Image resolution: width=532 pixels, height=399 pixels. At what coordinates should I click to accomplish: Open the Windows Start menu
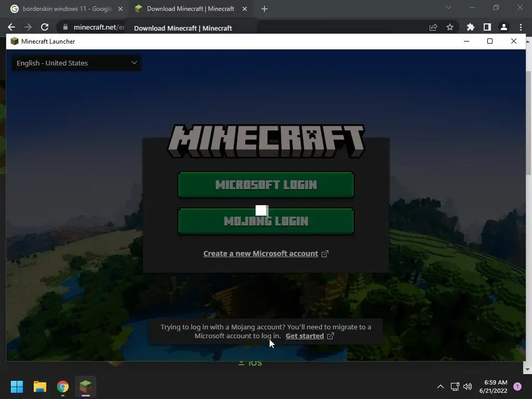17,387
